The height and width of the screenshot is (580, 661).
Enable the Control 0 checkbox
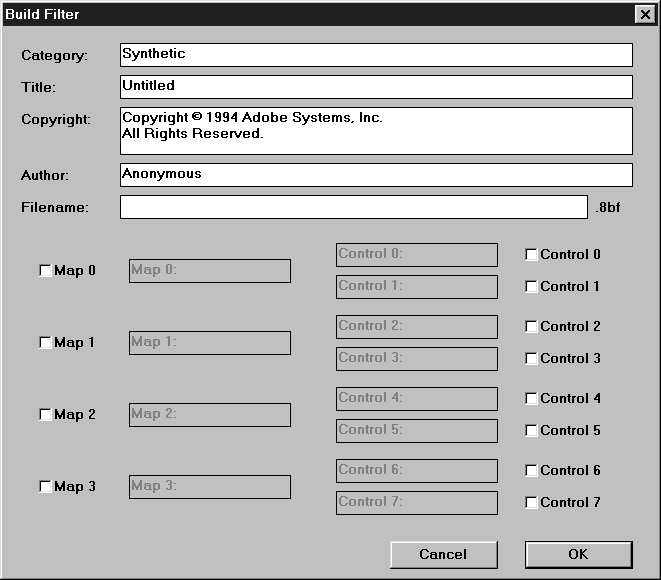click(x=532, y=255)
